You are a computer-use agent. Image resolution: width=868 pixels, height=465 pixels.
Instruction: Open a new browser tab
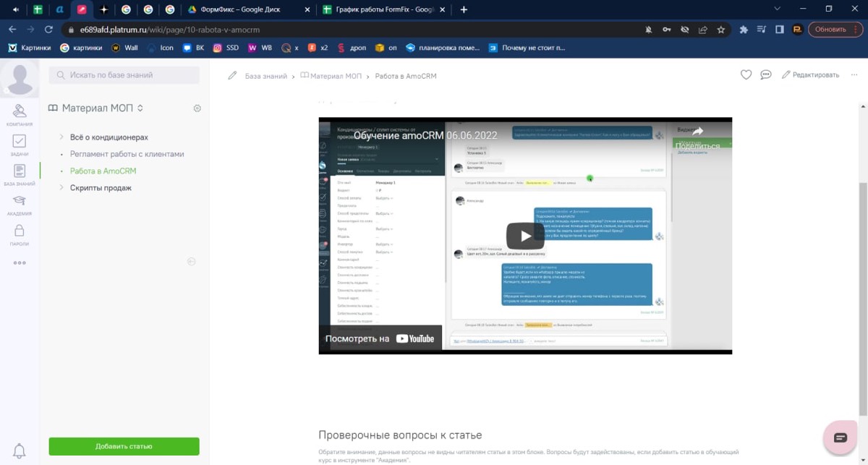pos(464,9)
